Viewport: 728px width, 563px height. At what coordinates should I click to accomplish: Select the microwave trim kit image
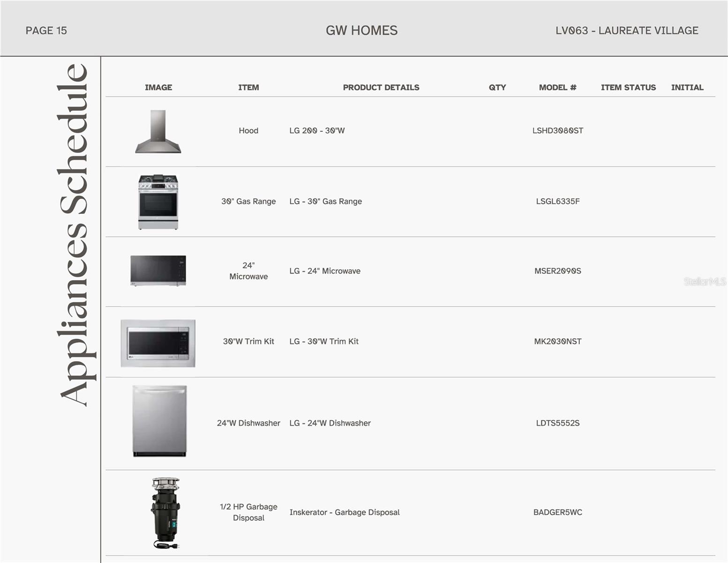click(158, 343)
